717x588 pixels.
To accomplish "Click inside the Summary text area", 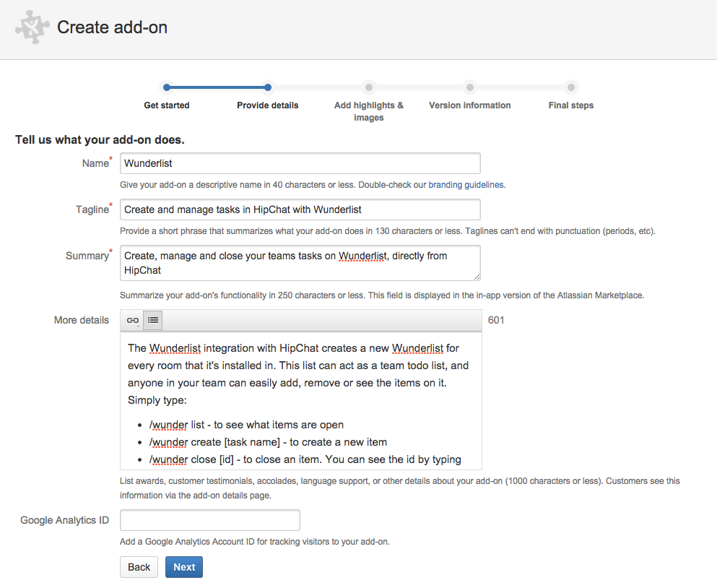I will [x=300, y=263].
